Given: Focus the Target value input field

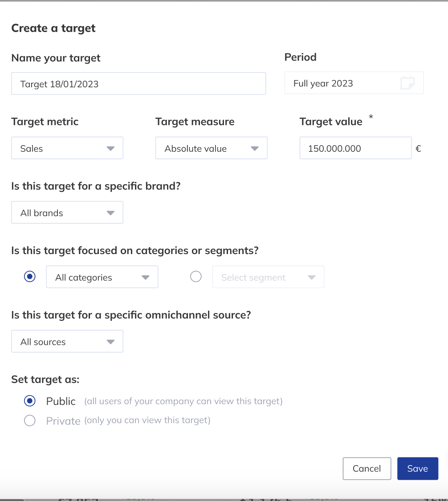Looking at the screenshot, I should coord(355,149).
